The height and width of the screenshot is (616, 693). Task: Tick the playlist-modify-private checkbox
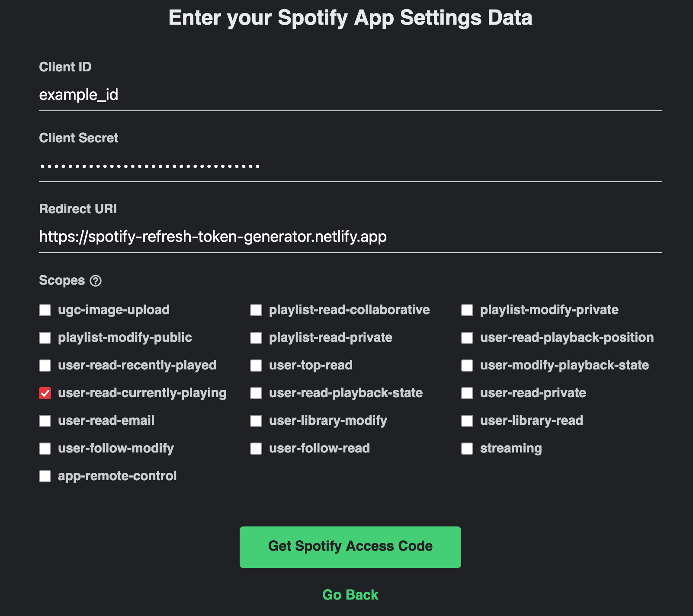click(467, 310)
